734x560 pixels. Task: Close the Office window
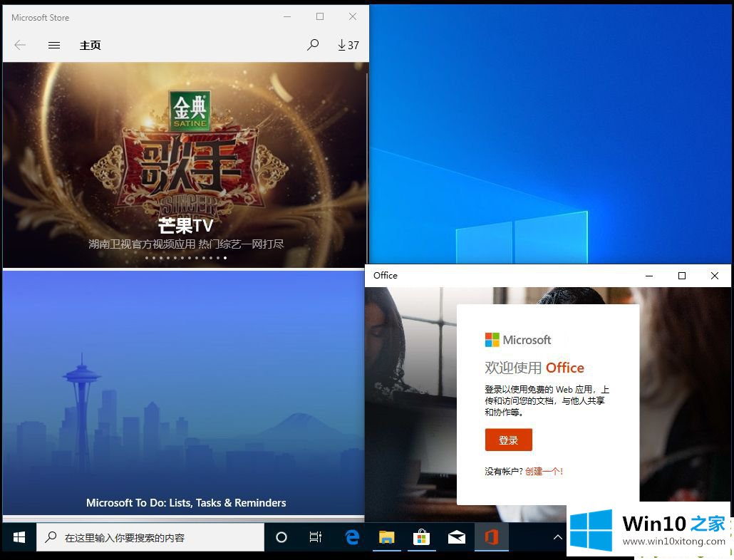[714, 276]
